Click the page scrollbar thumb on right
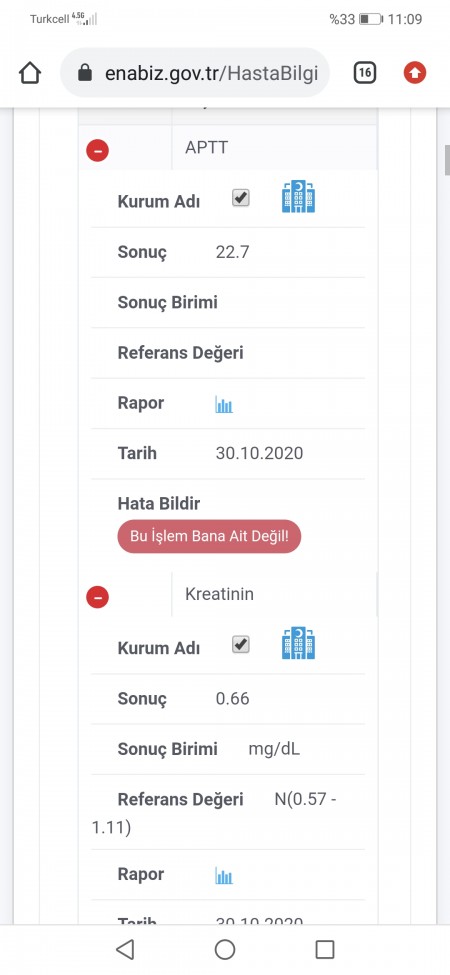Viewport: 450px width, 975px height. [446, 160]
